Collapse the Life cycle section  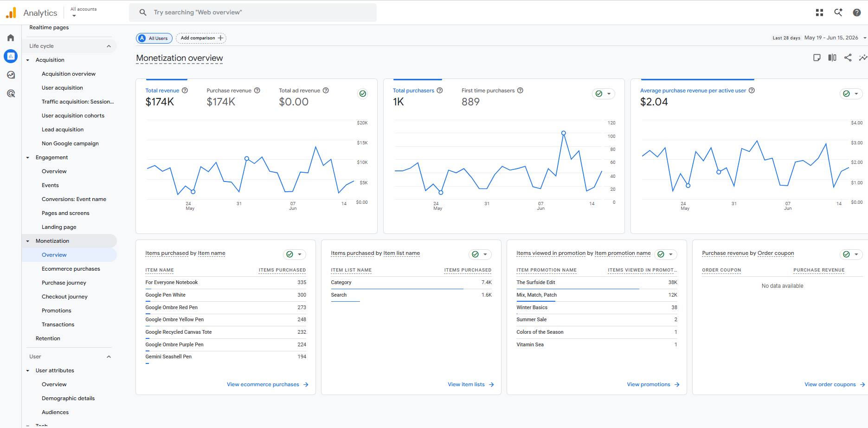click(109, 46)
